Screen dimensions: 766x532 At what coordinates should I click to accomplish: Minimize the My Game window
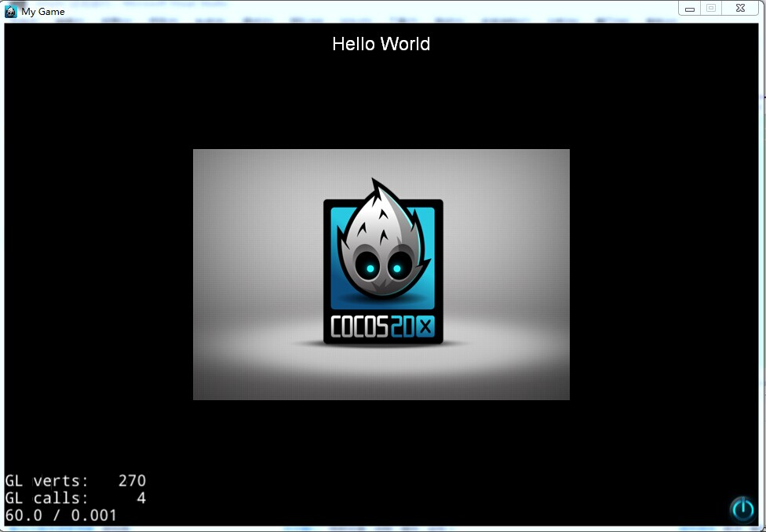tap(689, 9)
